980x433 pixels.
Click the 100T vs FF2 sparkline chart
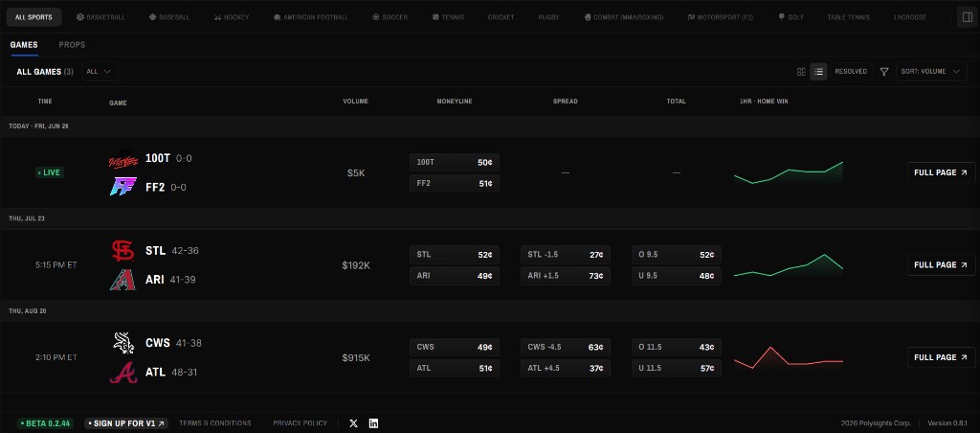pyautogui.click(x=789, y=173)
